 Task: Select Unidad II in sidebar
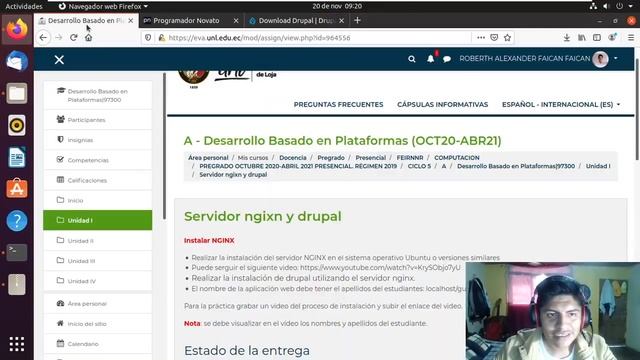pyautogui.click(x=98, y=240)
